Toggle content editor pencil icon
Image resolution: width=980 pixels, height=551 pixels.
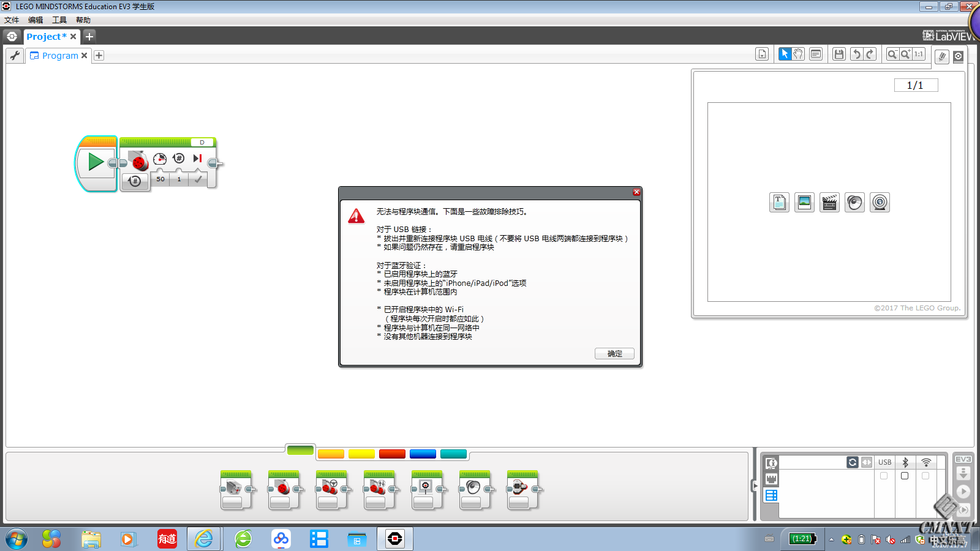click(x=942, y=57)
